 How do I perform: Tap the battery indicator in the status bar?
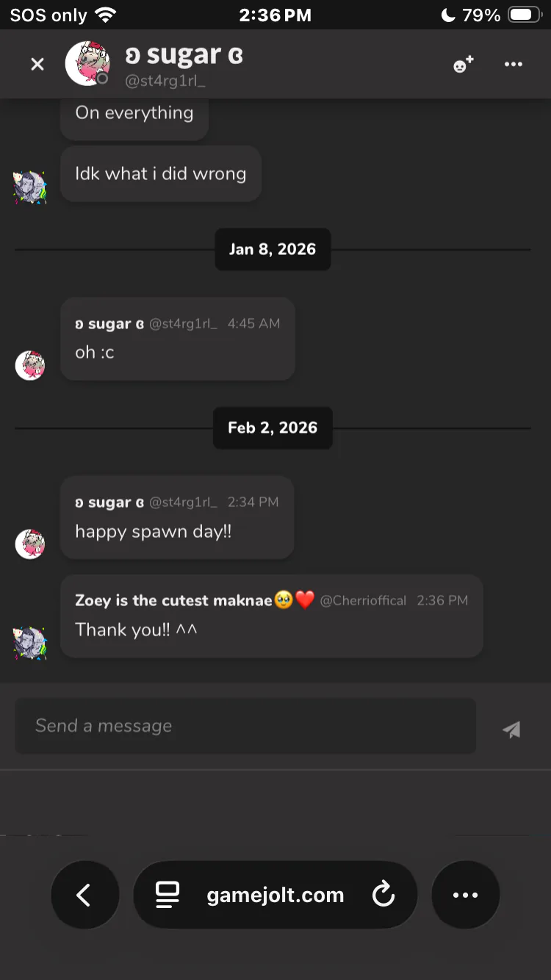525,15
